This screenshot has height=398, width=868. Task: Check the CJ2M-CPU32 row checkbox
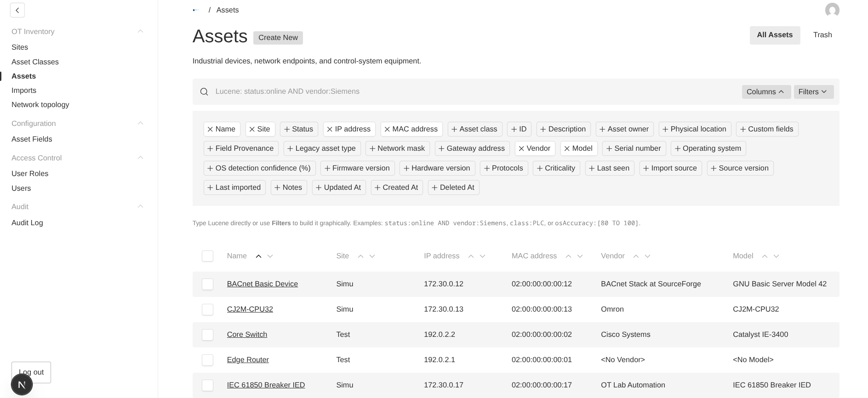(207, 309)
